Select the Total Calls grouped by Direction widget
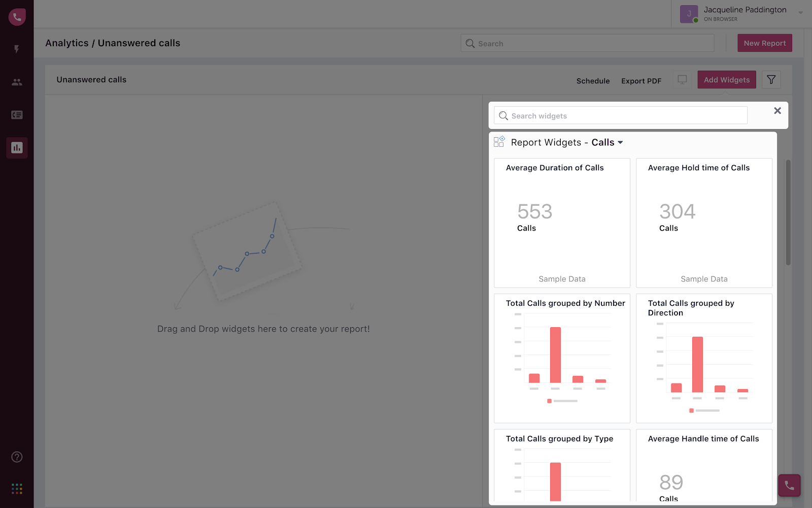The image size is (812, 508). pyautogui.click(x=704, y=358)
